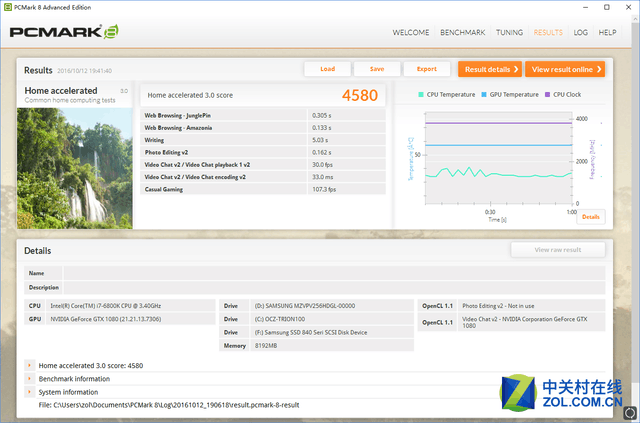Click the CPU Clock legend swatch

pos(547,95)
